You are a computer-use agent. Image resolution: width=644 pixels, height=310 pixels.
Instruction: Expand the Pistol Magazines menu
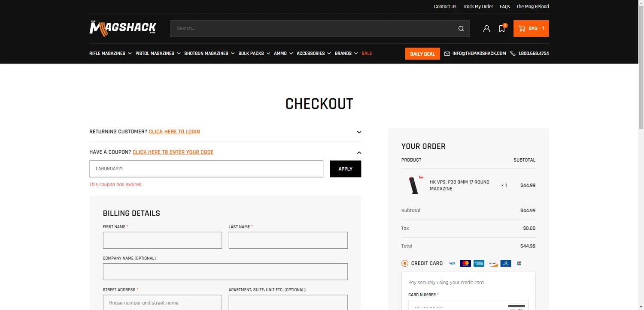click(158, 54)
